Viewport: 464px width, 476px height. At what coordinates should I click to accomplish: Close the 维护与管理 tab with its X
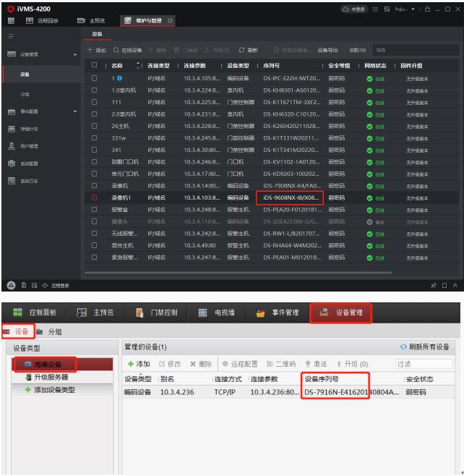170,21
